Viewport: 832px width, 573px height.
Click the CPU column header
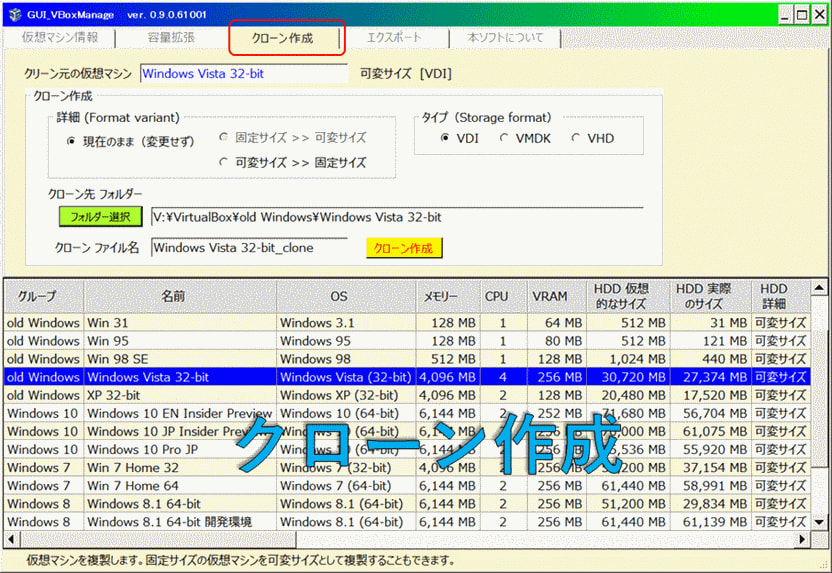pyautogui.click(x=503, y=296)
